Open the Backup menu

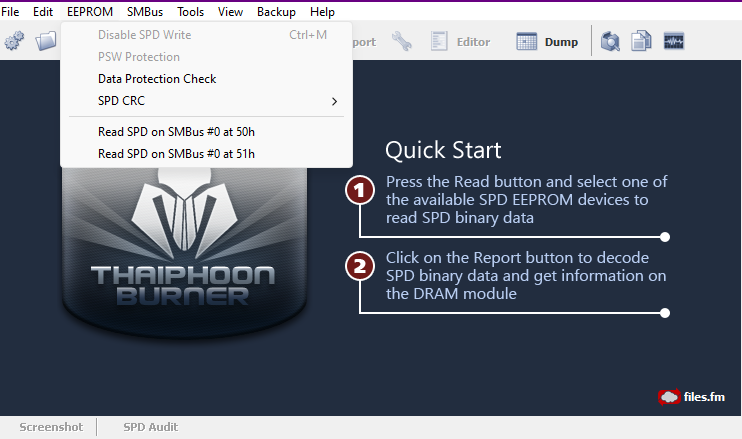(276, 12)
